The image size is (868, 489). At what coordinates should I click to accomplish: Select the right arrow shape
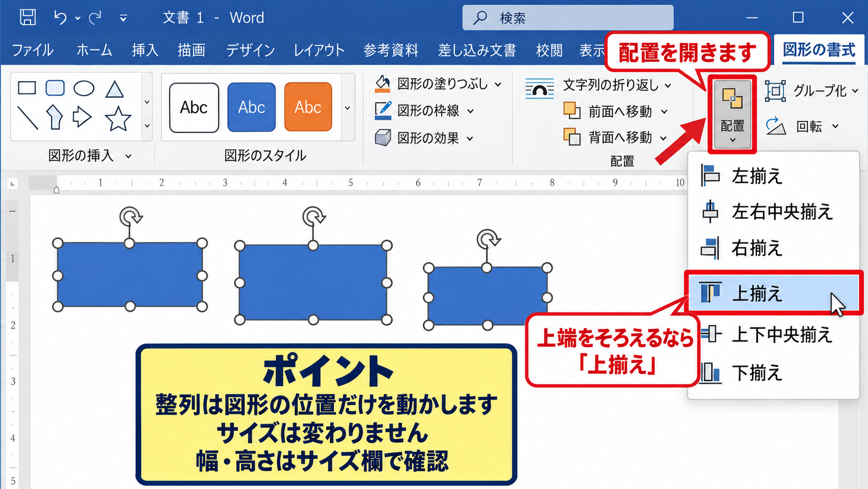[x=82, y=117]
